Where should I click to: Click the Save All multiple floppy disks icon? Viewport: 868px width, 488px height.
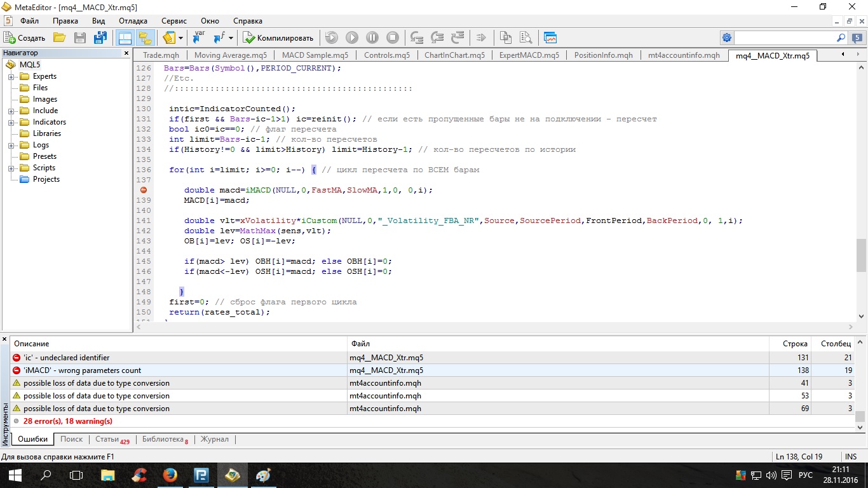[100, 37]
